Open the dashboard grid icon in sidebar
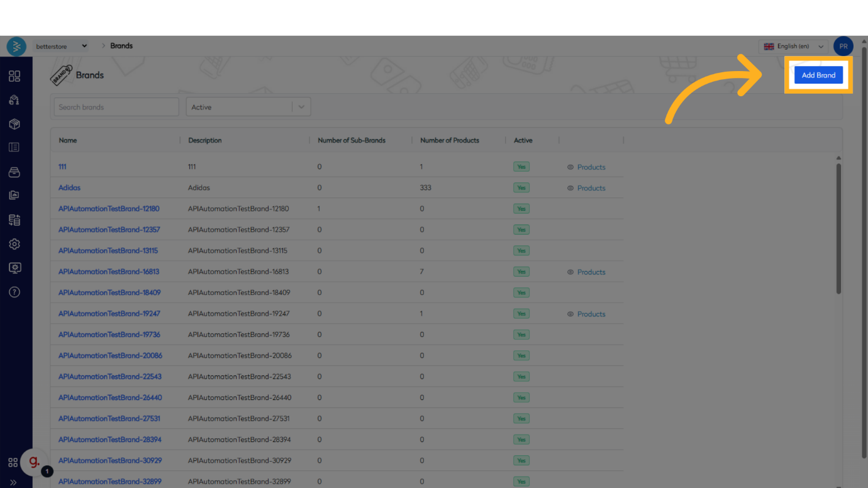Viewport: 868px width, 488px height. point(14,76)
